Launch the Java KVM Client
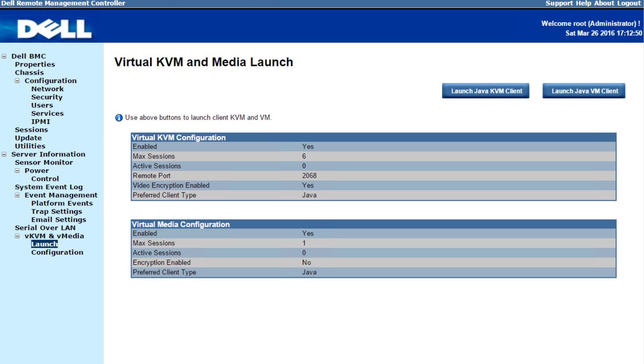Image resolution: width=644 pixels, height=364 pixels. pos(486,91)
